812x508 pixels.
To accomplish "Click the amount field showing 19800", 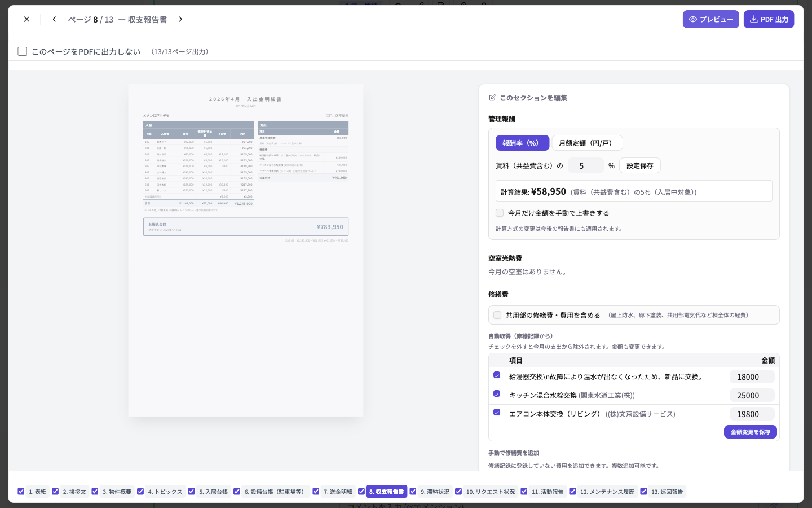I will coord(752,414).
